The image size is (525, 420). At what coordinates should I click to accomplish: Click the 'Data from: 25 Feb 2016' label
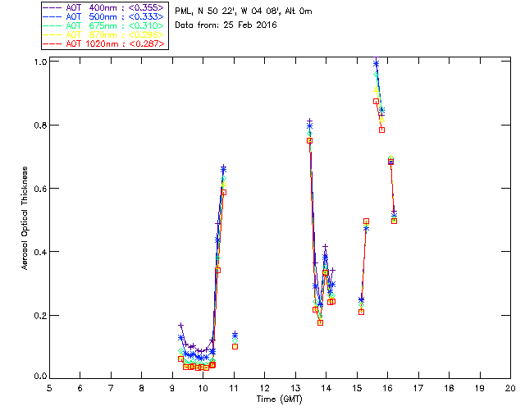point(226,25)
